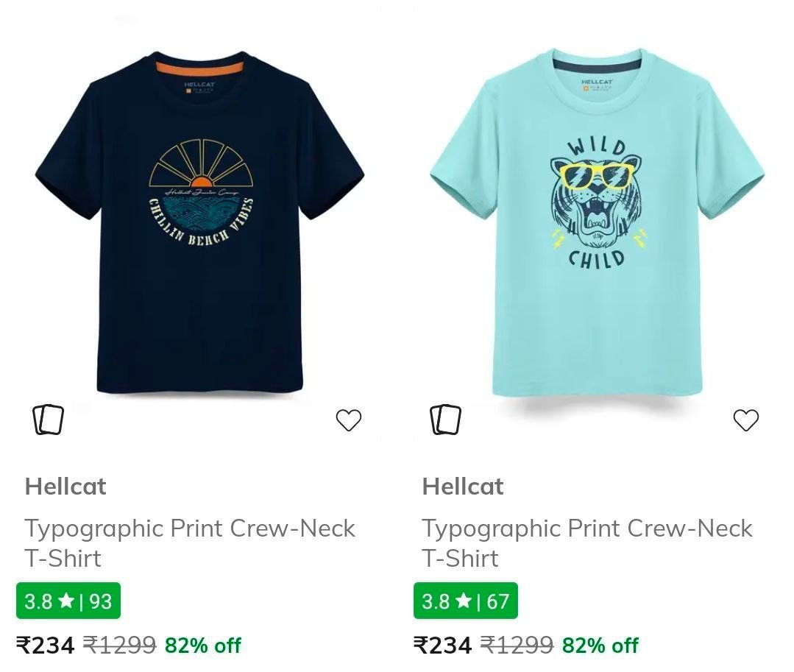Click the similar products stack icon on mint t-shirt
794x672 pixels.
(445, 419)
